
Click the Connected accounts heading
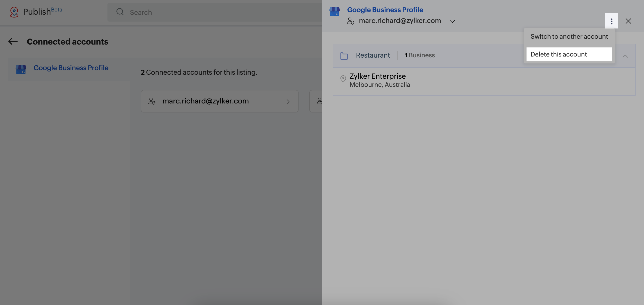click(x=68, y=41)
